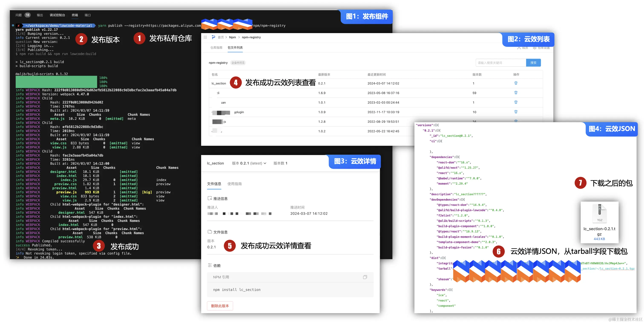The height and width of the screenshot is (323, 644).
Task: Delete the lc_section package via trash icon
Action: coord(516,83)
